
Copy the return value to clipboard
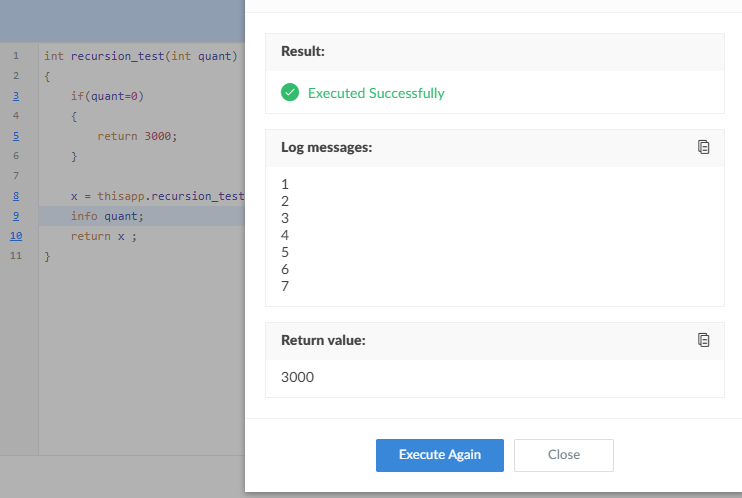[703, 340]
